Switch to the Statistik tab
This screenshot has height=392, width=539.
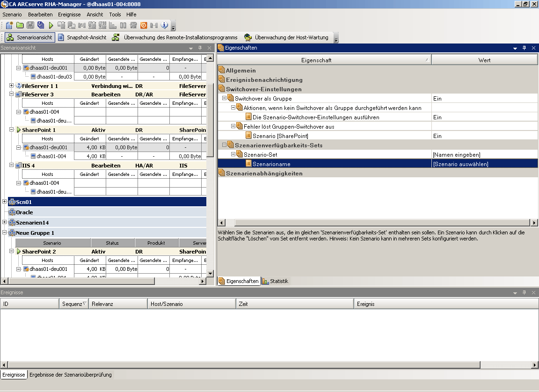click(275, 281)
